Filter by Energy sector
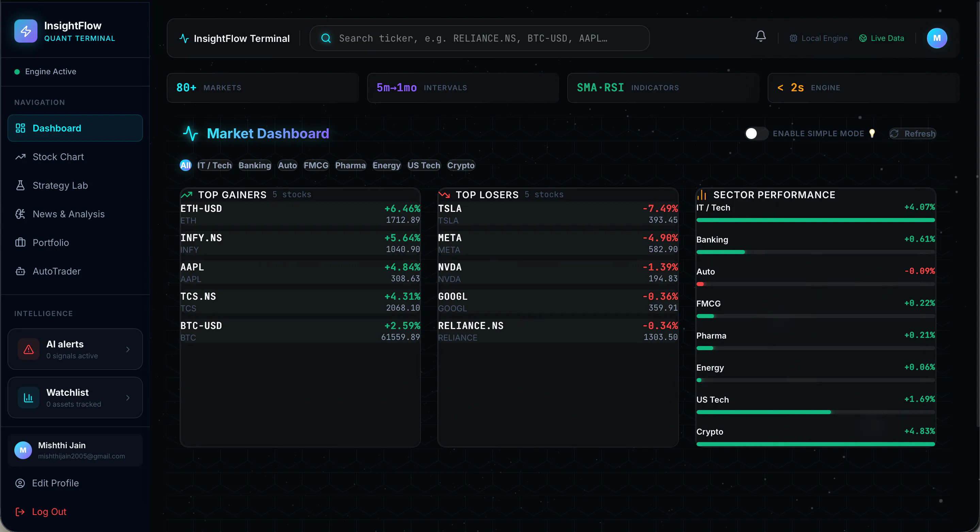 coord(387,165)
